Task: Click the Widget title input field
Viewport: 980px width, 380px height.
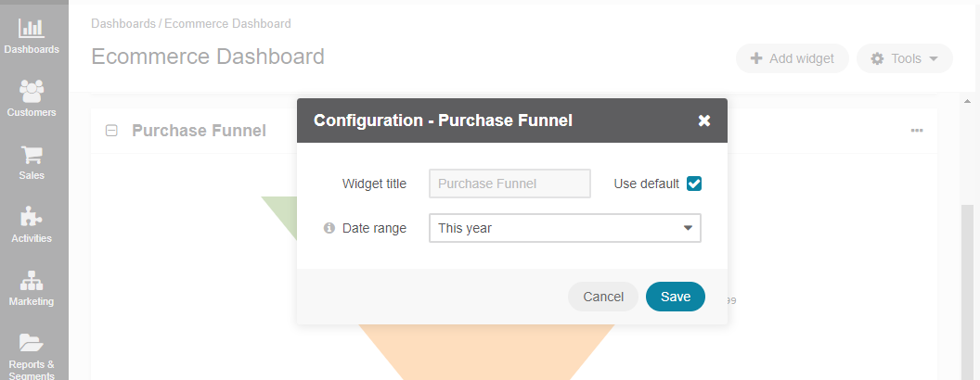Action: click(x=510, y=184)
